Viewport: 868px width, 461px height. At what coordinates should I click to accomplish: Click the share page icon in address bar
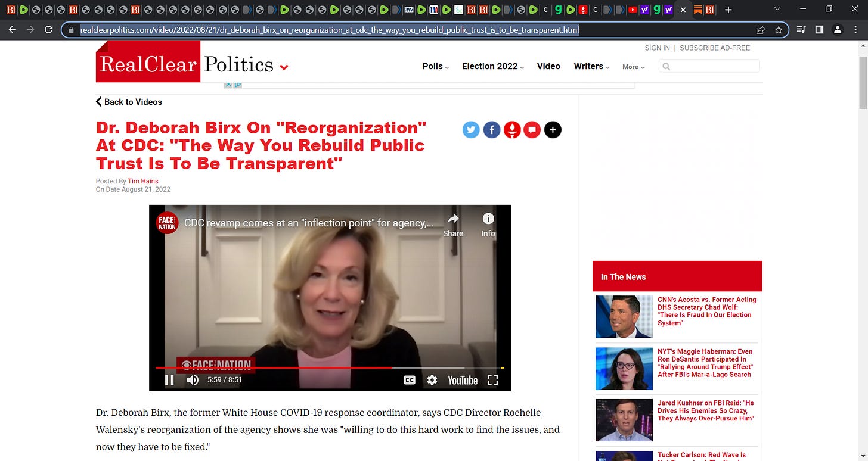click(x=761, y=30)
